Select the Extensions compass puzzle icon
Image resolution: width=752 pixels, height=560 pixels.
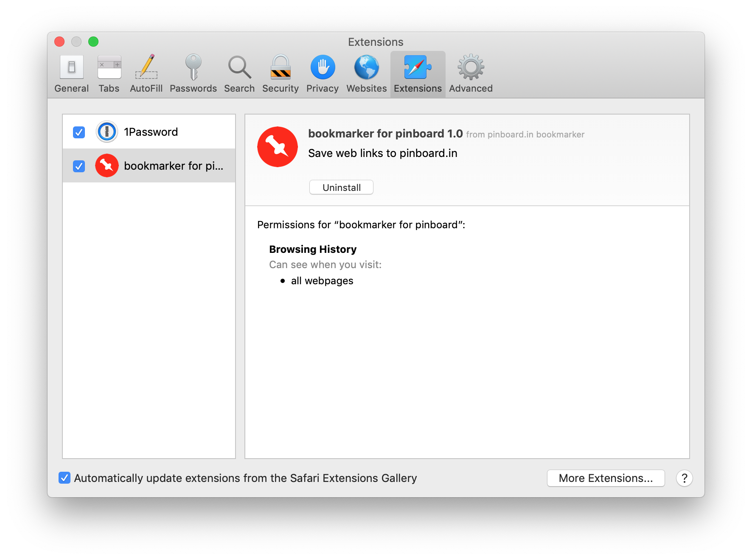[418, 74]
